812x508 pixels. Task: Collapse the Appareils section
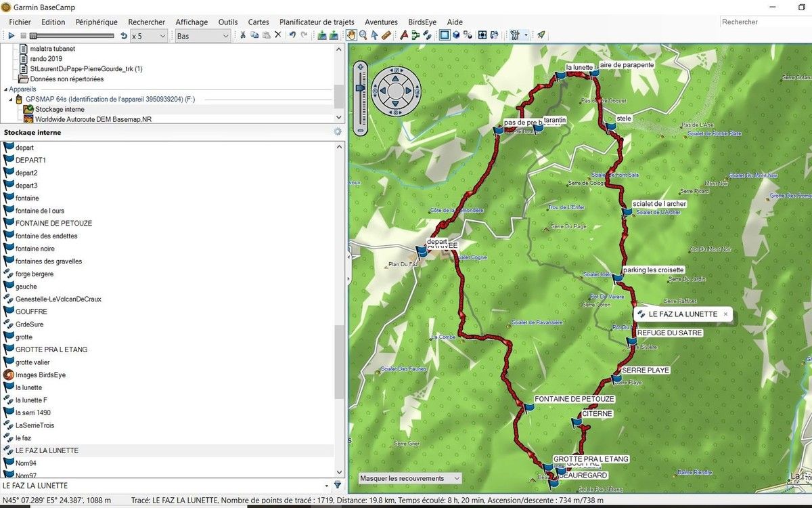coord(5,89)
